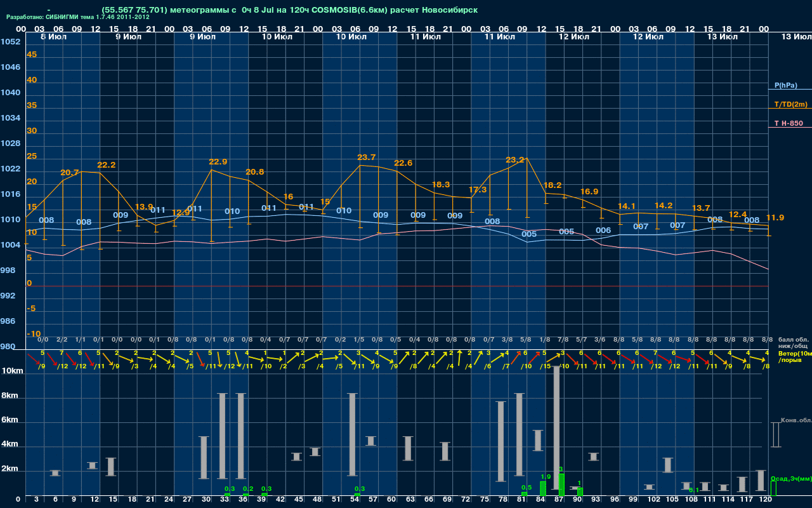The image size is (812, 508).
Task: Click forecast hour 120 on bottom axis
Action: point(766,500)
